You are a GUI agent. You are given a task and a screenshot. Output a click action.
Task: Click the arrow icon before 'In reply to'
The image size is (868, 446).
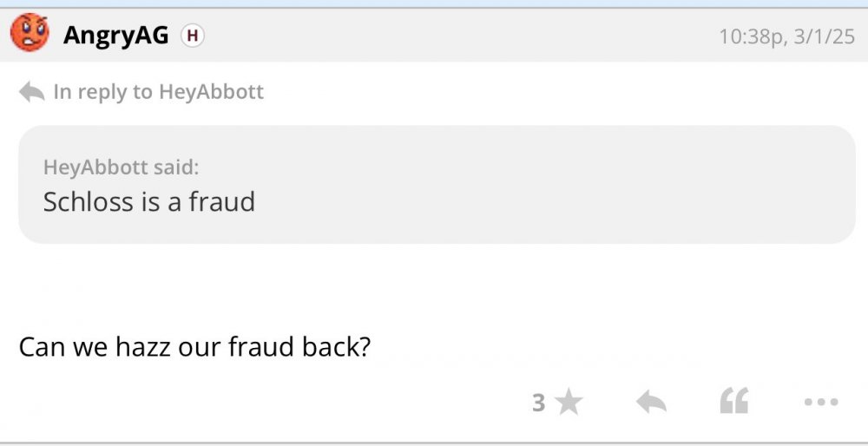[x=31, y=92]
